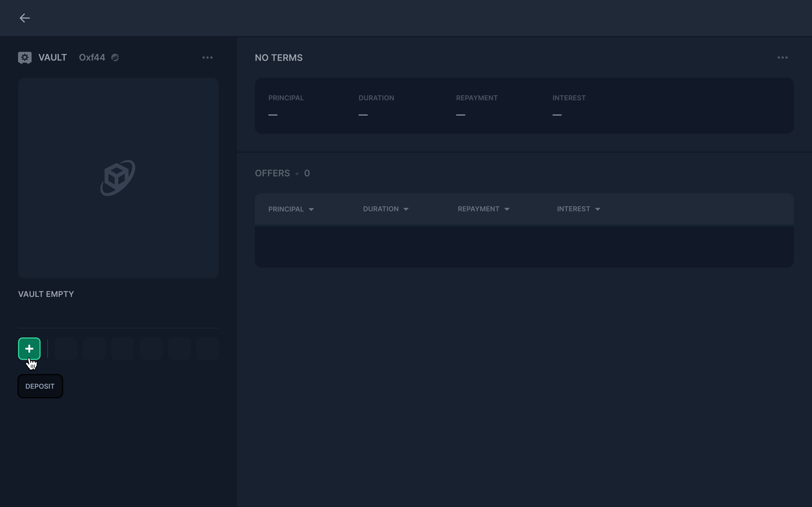
Task: Select the second empty asset slot
Action: point(94,349)
